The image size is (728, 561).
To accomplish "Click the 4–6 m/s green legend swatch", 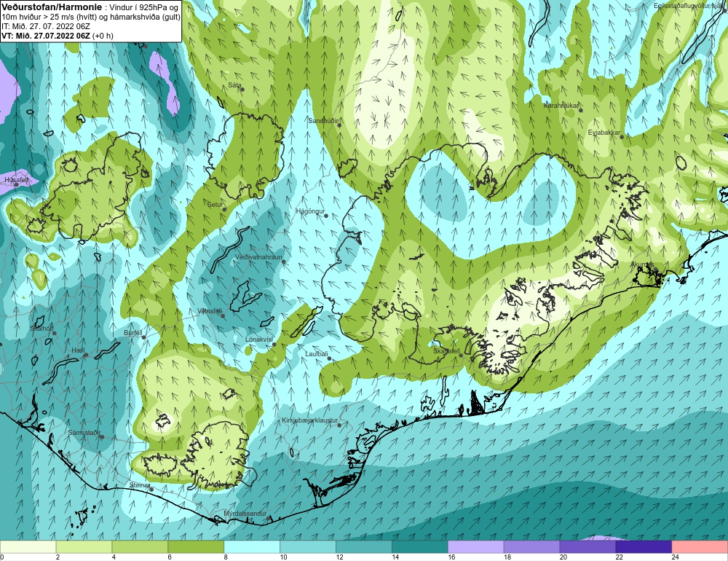I will click(141, 546).
